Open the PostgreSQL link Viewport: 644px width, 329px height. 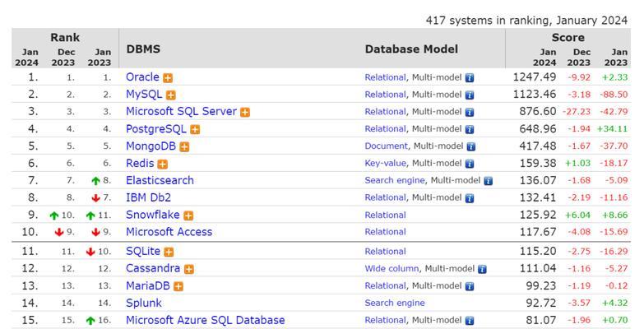pos(156,129)
